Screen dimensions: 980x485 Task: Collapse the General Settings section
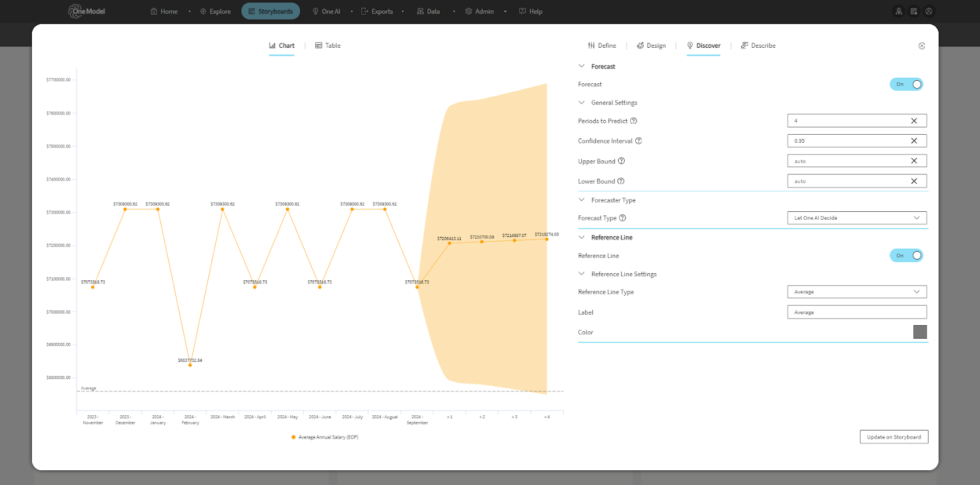point(581,103)
